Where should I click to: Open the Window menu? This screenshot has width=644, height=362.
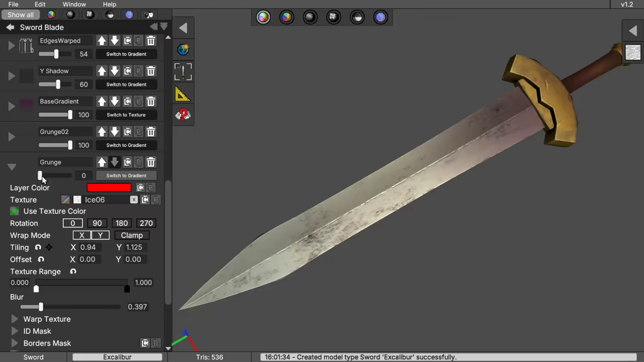click(74, 4)
